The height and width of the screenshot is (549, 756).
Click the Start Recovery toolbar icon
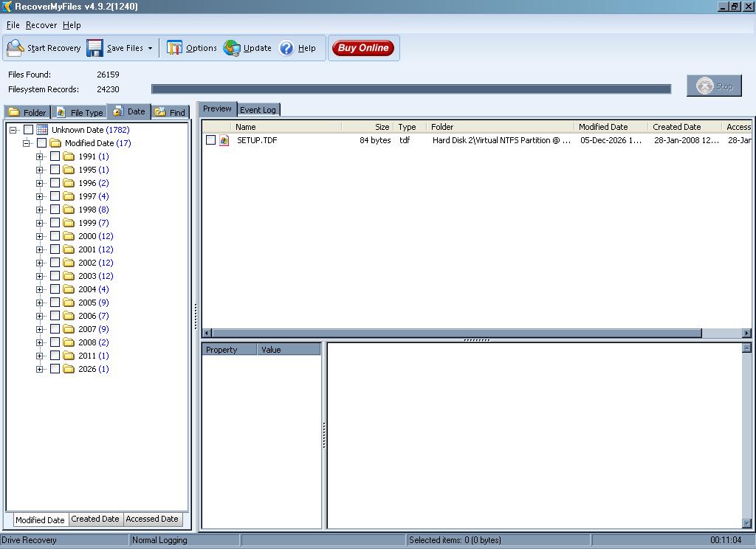15,48
